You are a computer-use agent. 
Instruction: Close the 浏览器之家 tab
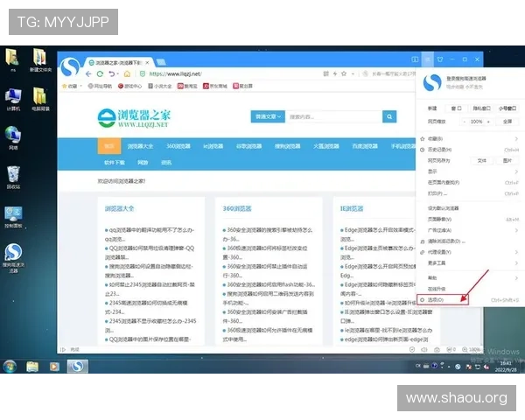coord(147,63)
